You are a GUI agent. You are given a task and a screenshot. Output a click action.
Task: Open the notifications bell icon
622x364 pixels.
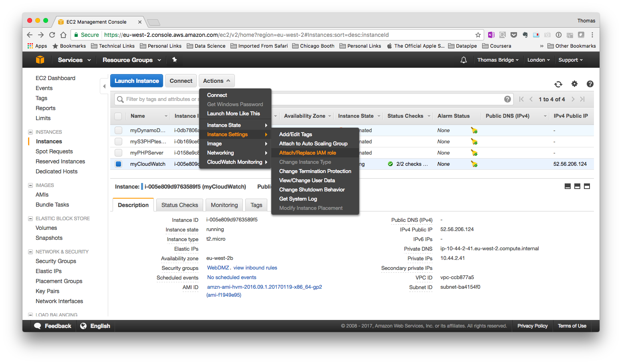click(x=464, y=60)
